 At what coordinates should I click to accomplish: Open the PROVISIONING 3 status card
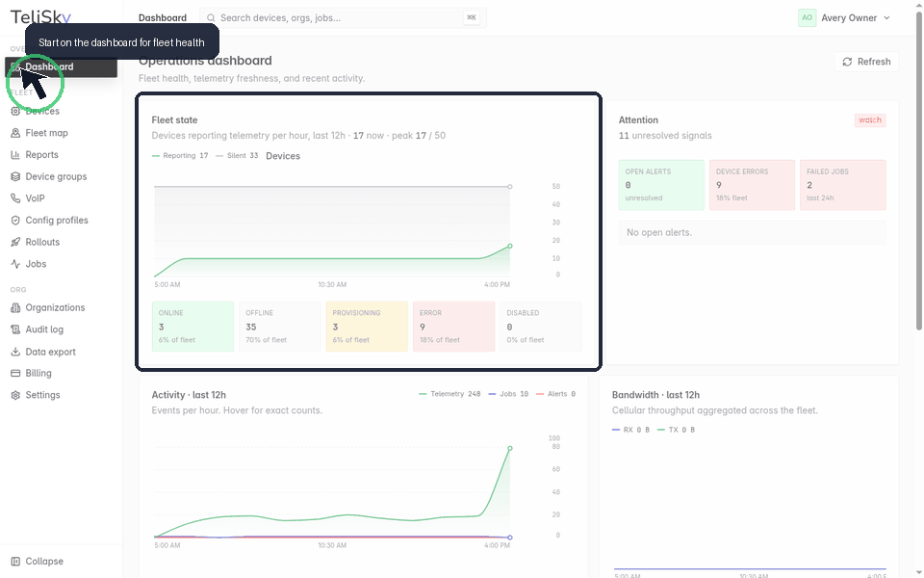367,327
